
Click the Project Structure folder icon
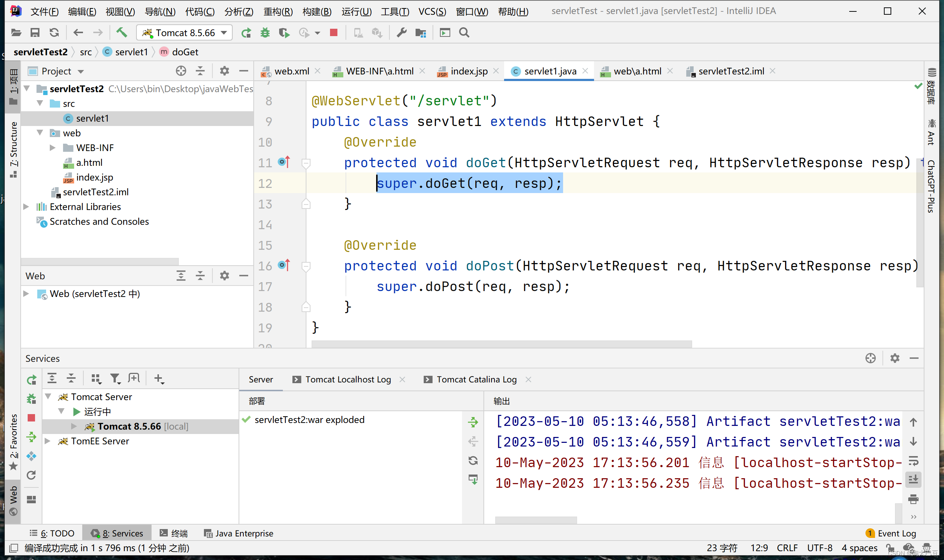[420, 33]
